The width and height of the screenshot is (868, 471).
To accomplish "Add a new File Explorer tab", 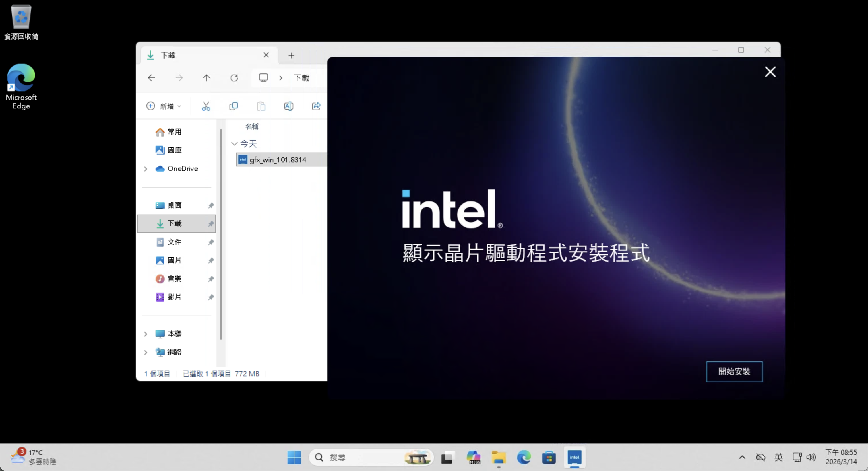I will point(291,55).
